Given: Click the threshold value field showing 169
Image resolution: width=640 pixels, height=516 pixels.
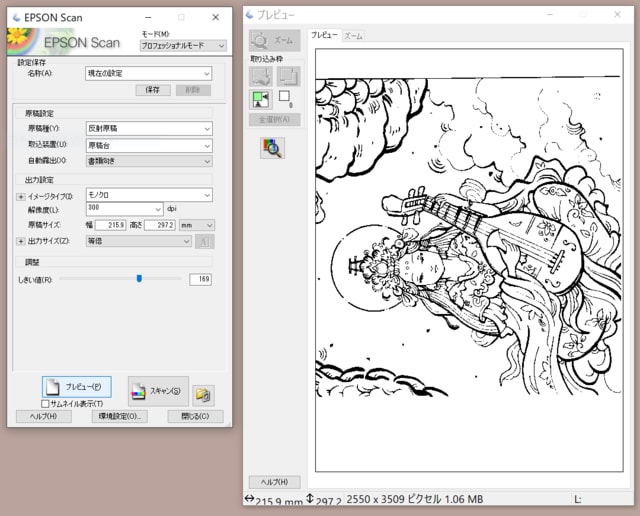Looking at the screenshot, I should [200, 279].
